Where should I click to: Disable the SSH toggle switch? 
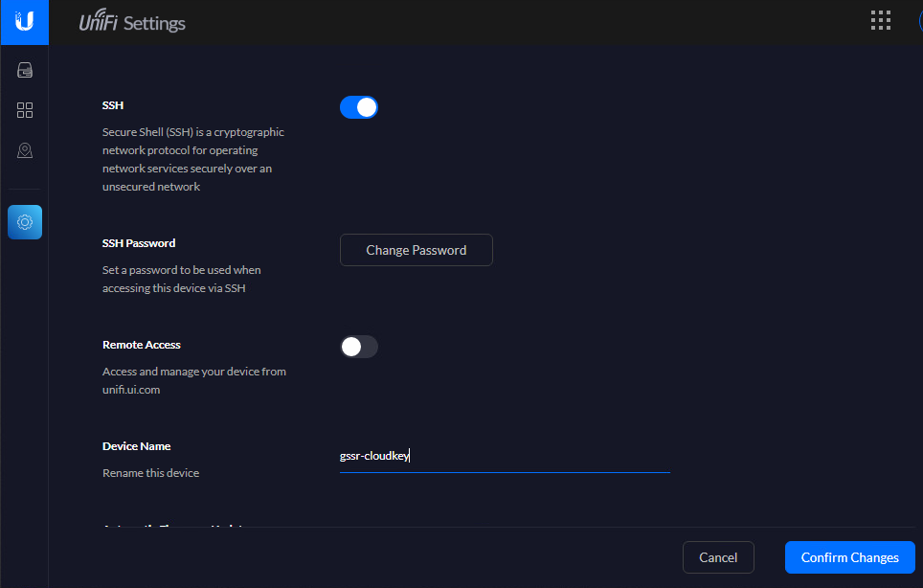[x=359, y=107]
